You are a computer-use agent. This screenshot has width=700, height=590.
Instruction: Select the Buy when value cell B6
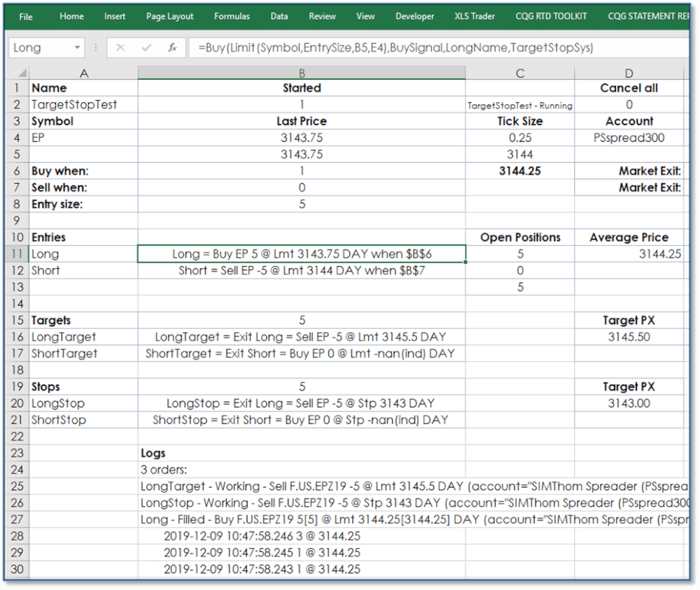tap(302, 171)
